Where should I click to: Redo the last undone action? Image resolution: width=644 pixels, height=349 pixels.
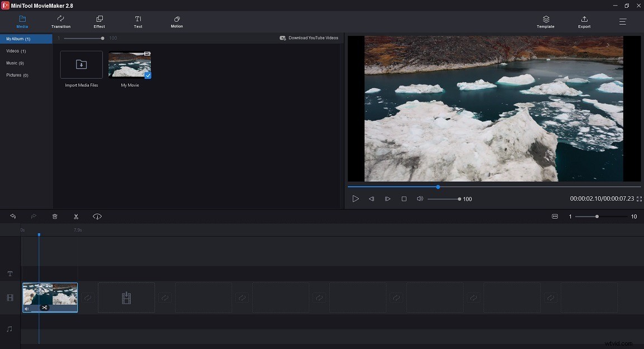pyautogui.click(x=34, y=216)
